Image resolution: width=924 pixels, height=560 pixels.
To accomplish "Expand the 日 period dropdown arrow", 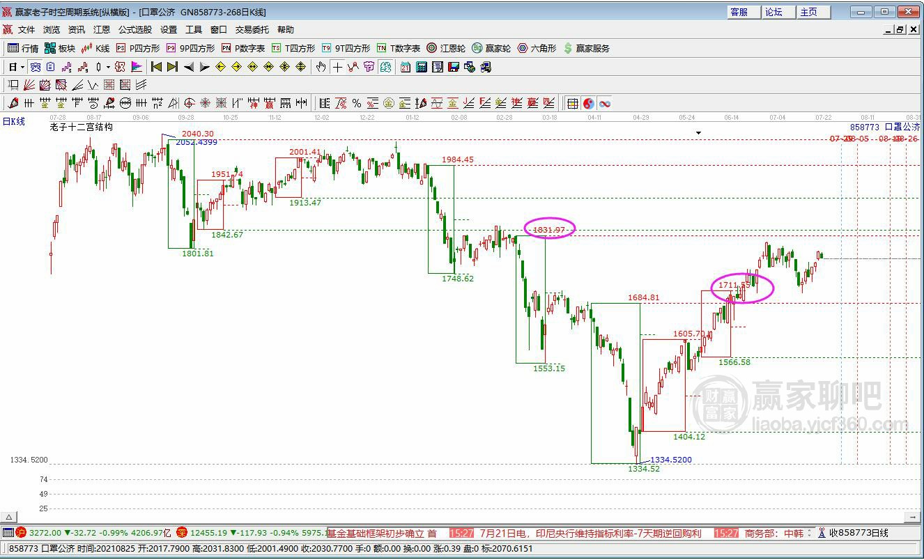I will 22,68.
